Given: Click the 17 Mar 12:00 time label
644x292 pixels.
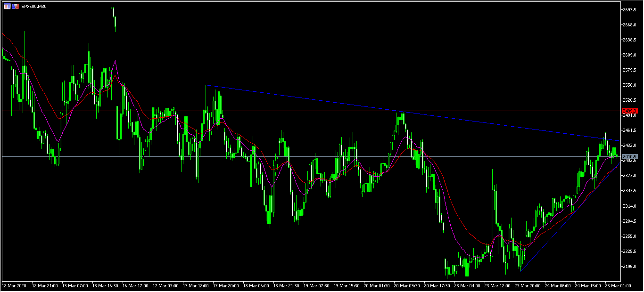Looking at the screenshot, I should pyautogui.click(x=196, y=285).
